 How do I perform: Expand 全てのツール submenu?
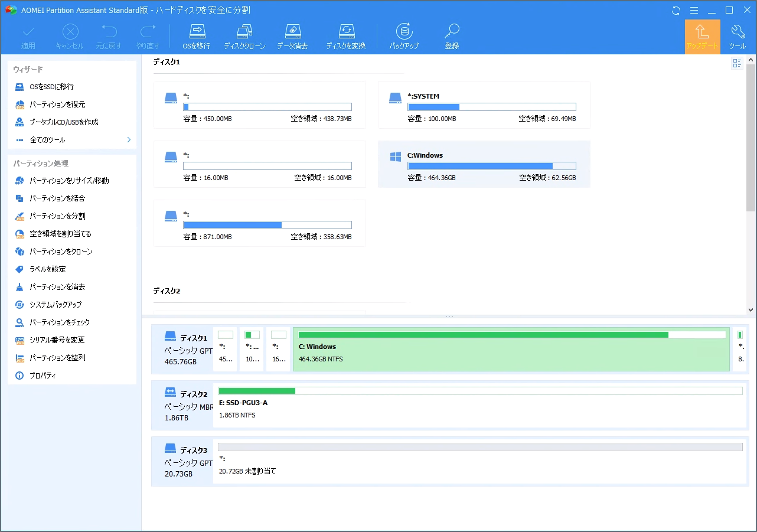coord(129,140)
